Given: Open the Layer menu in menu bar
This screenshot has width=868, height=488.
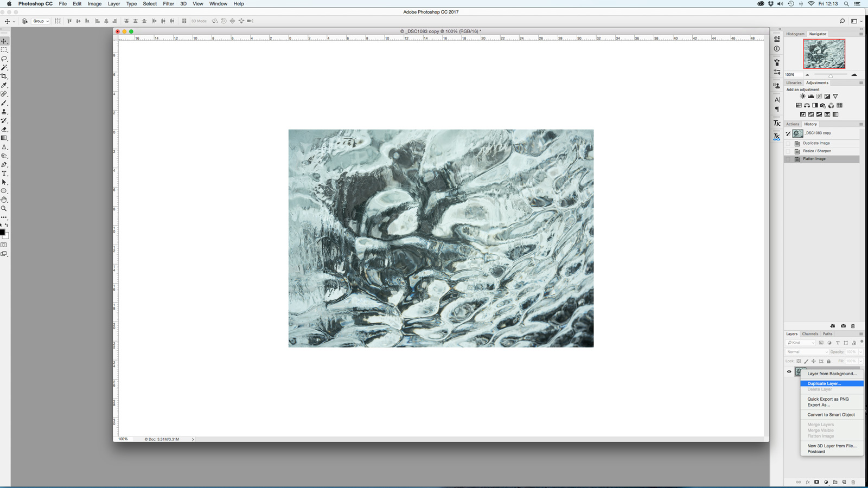Looking at the screenshot, I should [x=114, y=4].
